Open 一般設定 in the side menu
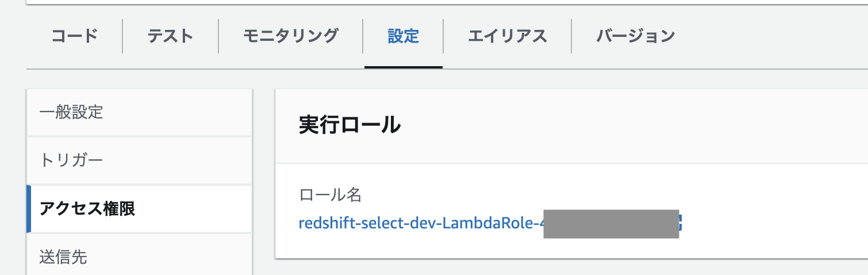The width and height of the screenshot is (868, 275). (x=71, y=112)
